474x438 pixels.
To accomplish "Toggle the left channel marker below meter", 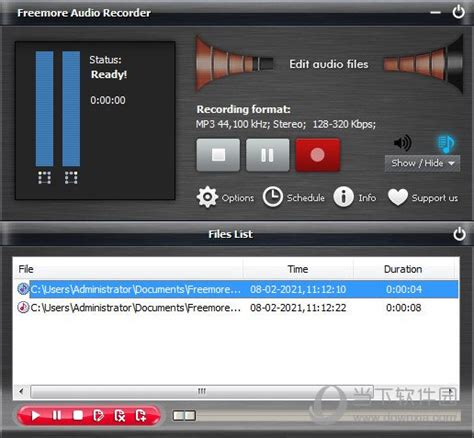I will click(x=44, y=178).
